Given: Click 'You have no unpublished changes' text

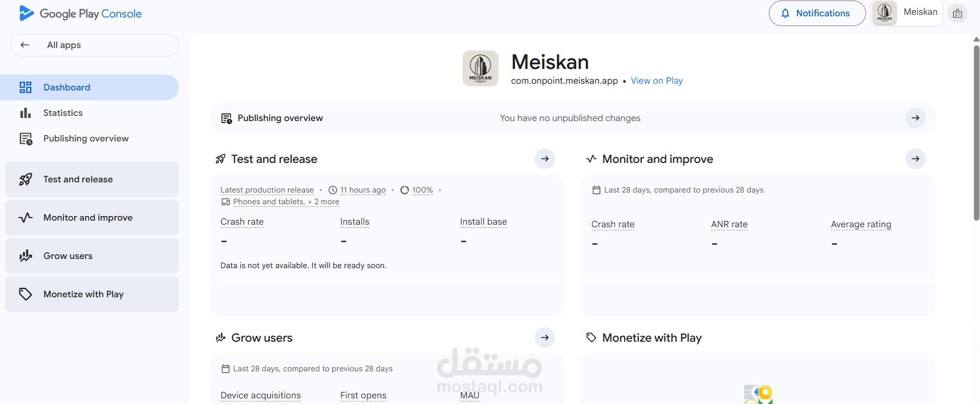Looking at the screenshot, I should tap(570, 118).
